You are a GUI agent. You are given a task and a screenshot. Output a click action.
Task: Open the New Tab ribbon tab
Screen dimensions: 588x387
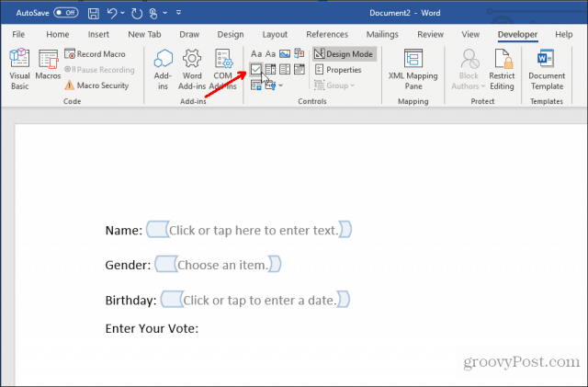[144, 35]
